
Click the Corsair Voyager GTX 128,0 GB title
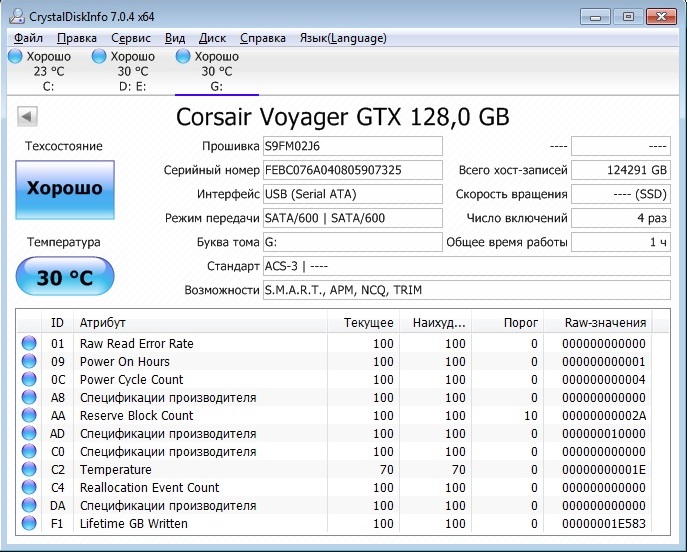pyautogui.click(x=343, y=117)
